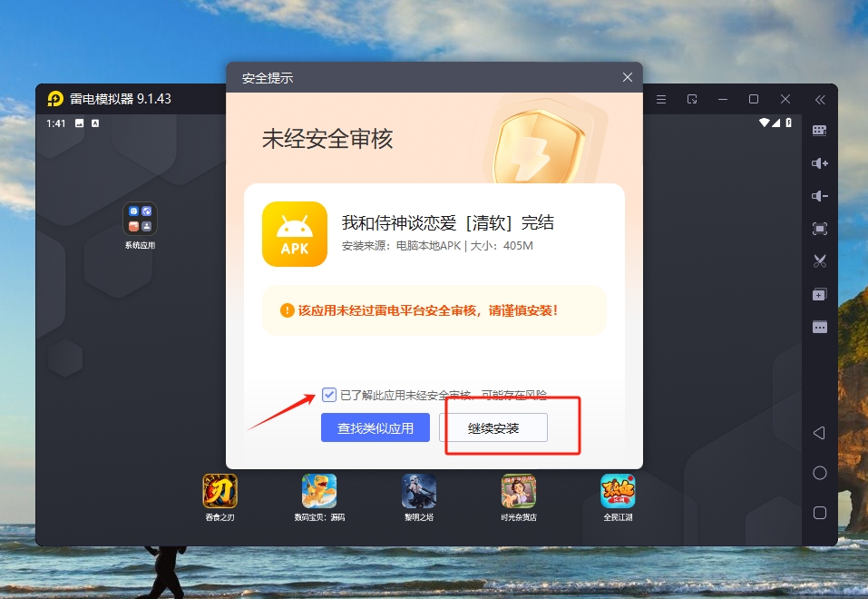Launch the 全民江湖 game icon
This screenshot has width=868, height=599.
point(618,491)
